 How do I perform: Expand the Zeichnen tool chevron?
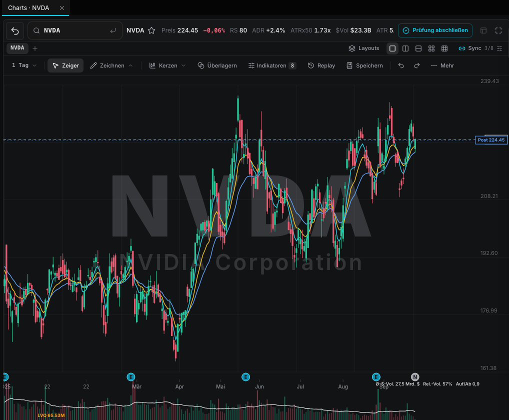pos(130,65)
